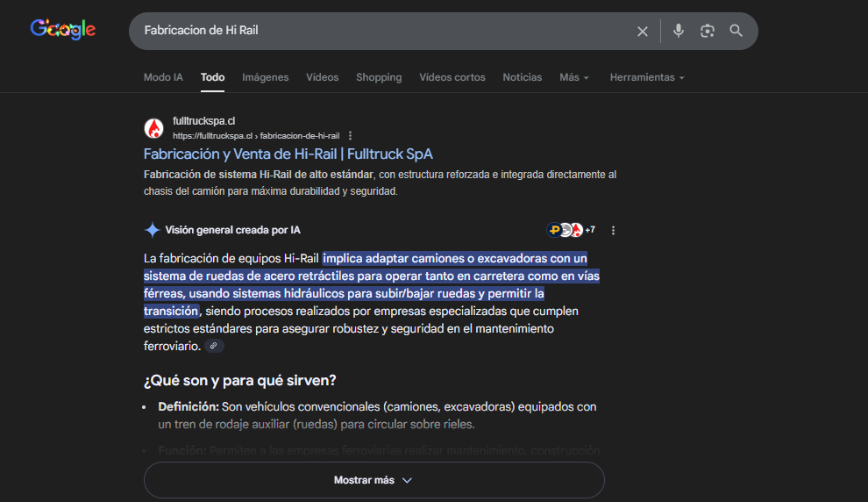The image size is (868, 502).
Task: Go to the Videos cortos tab
Action: tap(452, 77)
